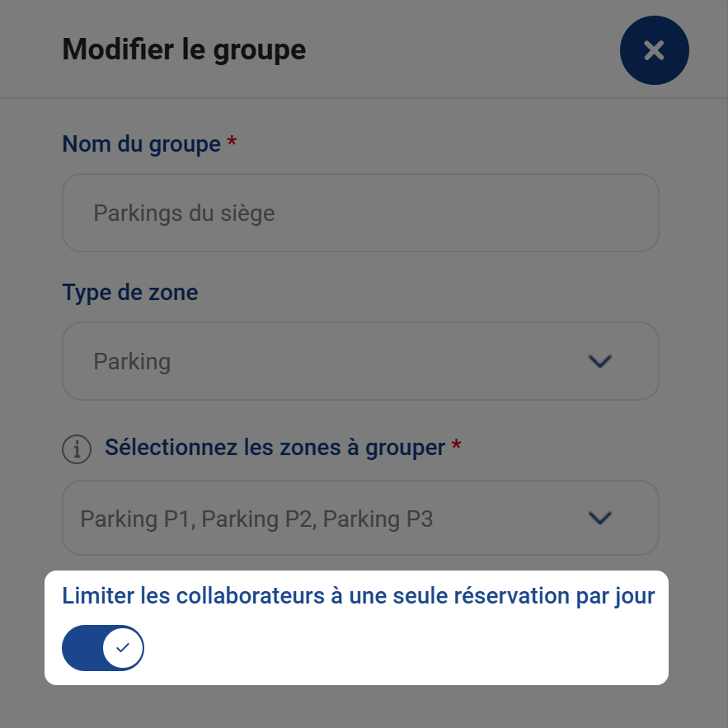Select the Modifier le groupe title
Screen dimensions: 728x728
click(x=183, y=49)
